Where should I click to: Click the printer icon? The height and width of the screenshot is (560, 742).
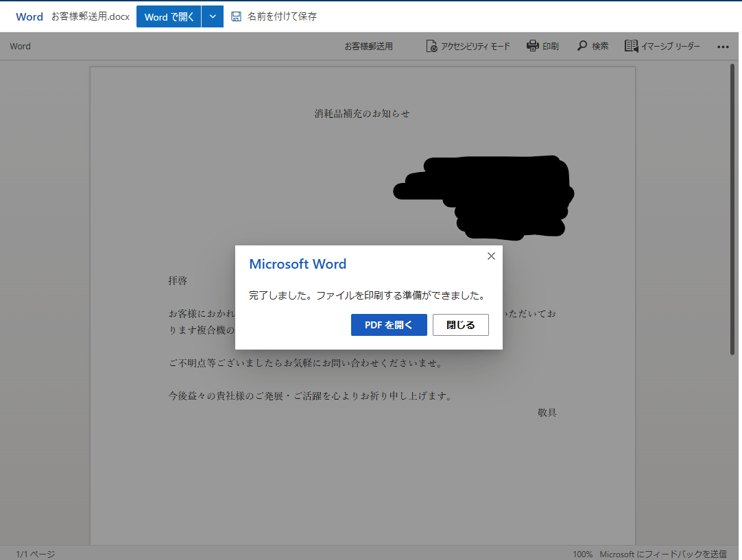coord(533,46)
